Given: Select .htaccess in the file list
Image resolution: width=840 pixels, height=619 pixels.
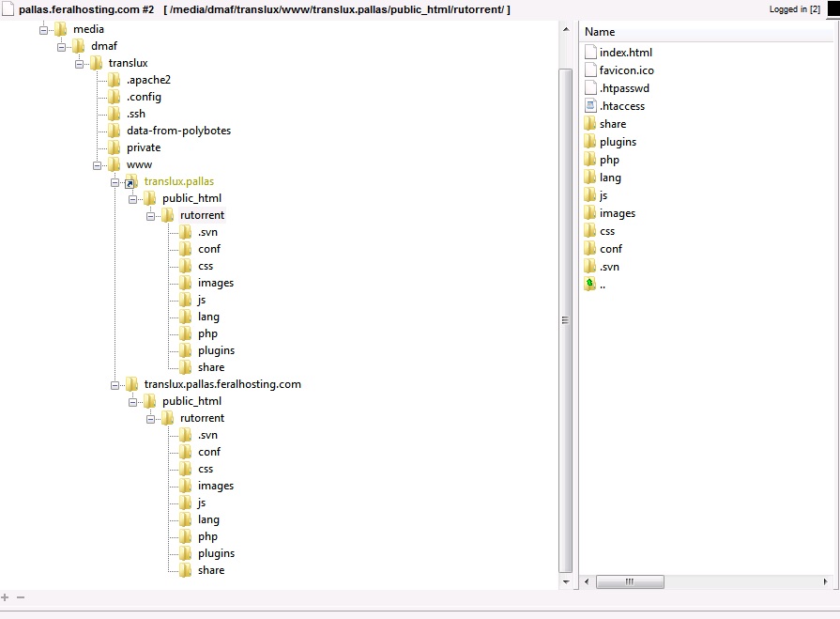Looking at the screenshot, I should tap(622, 106).
